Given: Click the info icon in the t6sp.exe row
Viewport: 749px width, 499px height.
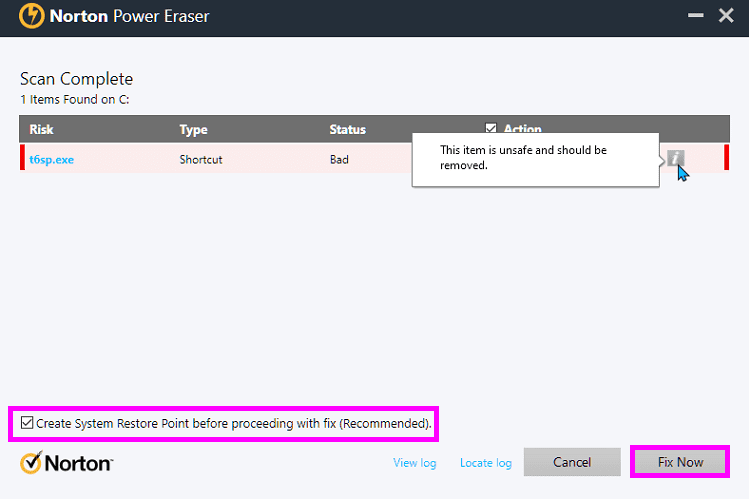Looking at the screenshot, I should (675, 158).
